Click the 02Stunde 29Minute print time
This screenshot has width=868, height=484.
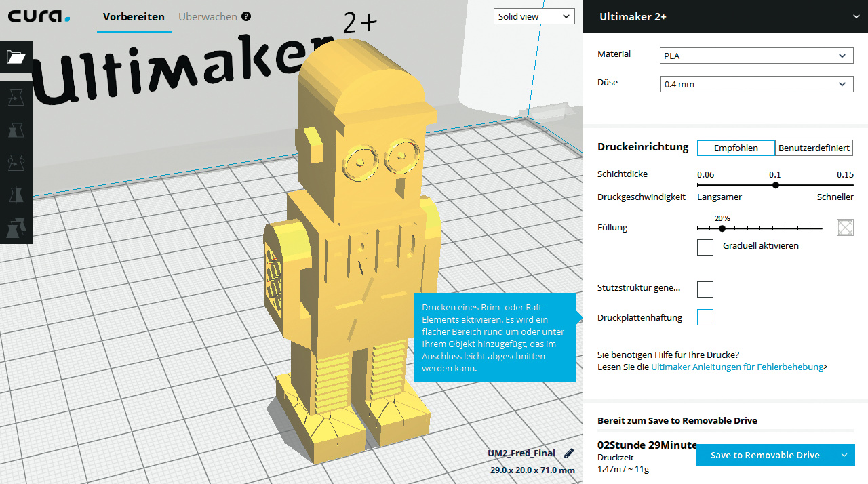pos(647,445)
